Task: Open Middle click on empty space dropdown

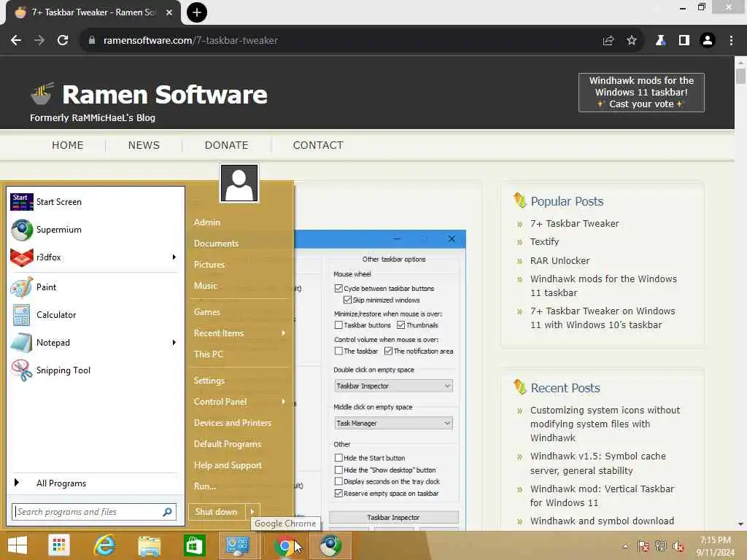Action: point(393,423)
